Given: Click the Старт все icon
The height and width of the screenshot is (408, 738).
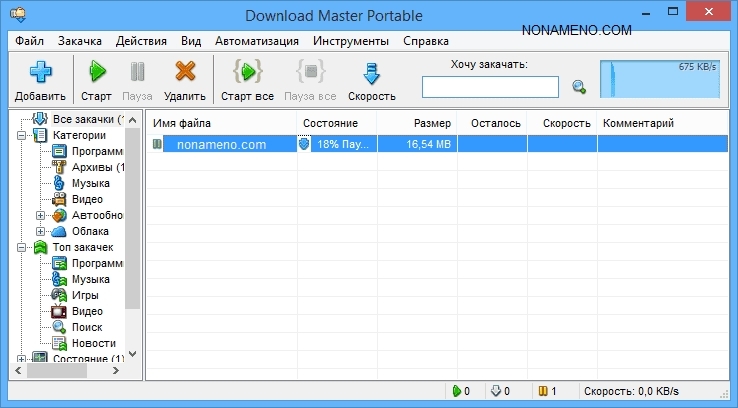Looking at the screenshot, I should point(248,72).
